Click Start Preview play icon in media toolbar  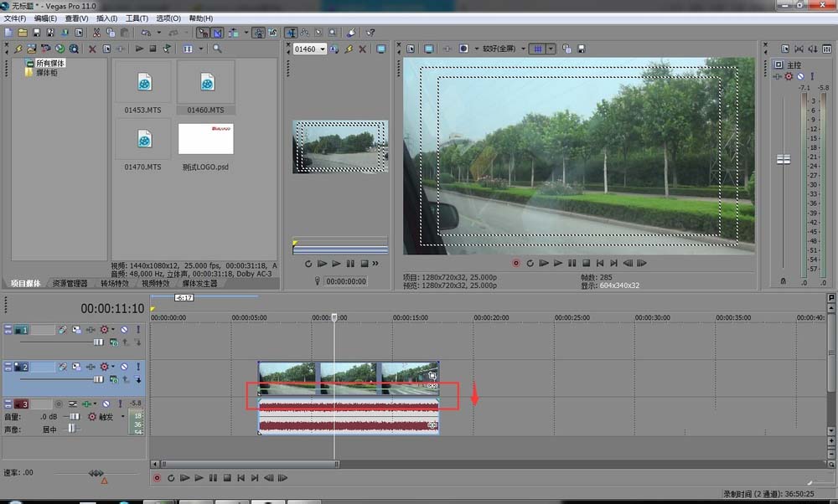[139, 49]
